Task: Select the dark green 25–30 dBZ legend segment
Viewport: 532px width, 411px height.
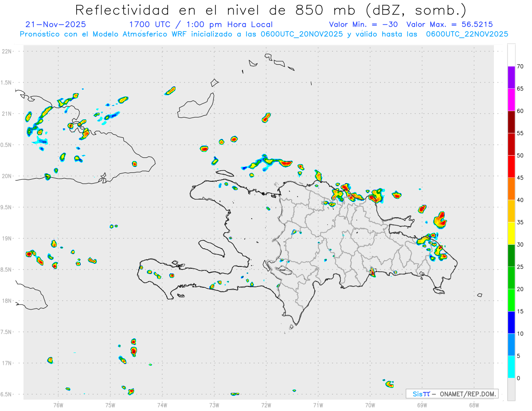Action: click(511, 256)
